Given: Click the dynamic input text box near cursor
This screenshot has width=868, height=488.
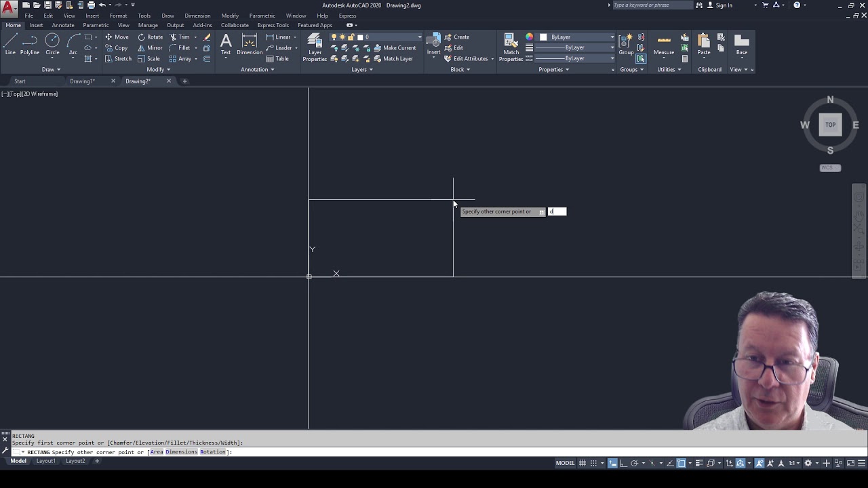Looking at the screenshot, I should pos(557,211).
